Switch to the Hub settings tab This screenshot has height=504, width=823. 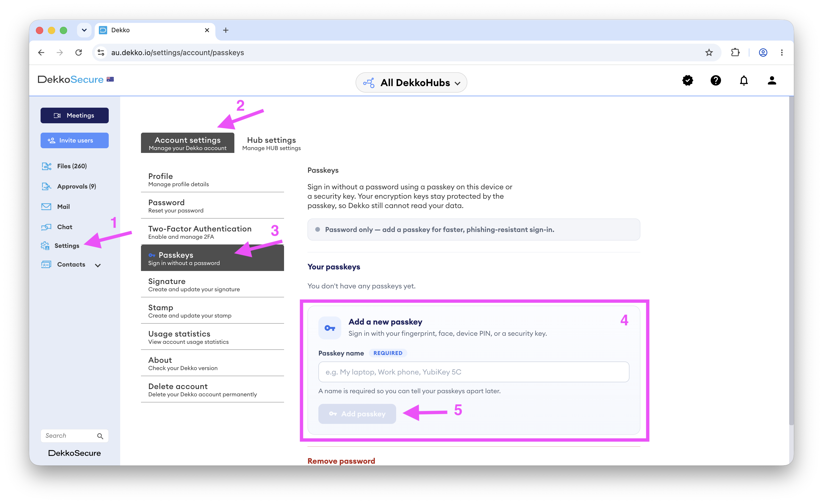pos(271,143)
